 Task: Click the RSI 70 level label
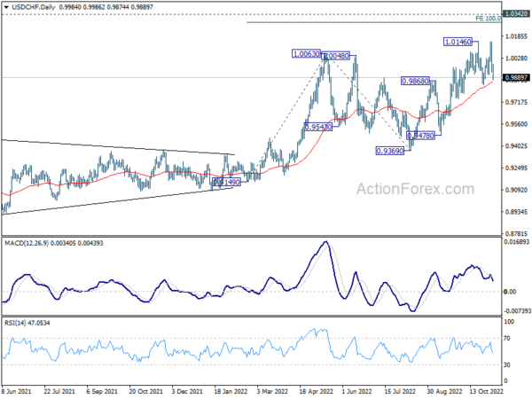click(507, 339)
